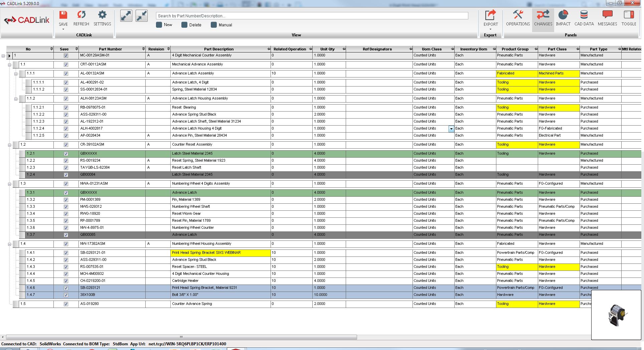
Task: Click pin icon on Revision column header
Action: tap(168, 49)
